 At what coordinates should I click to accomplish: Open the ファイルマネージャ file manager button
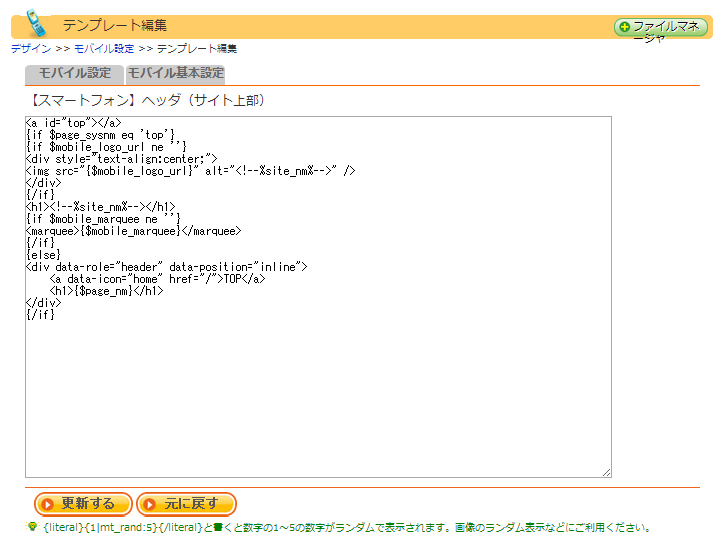pyautogui.click(x=661, y=27)
